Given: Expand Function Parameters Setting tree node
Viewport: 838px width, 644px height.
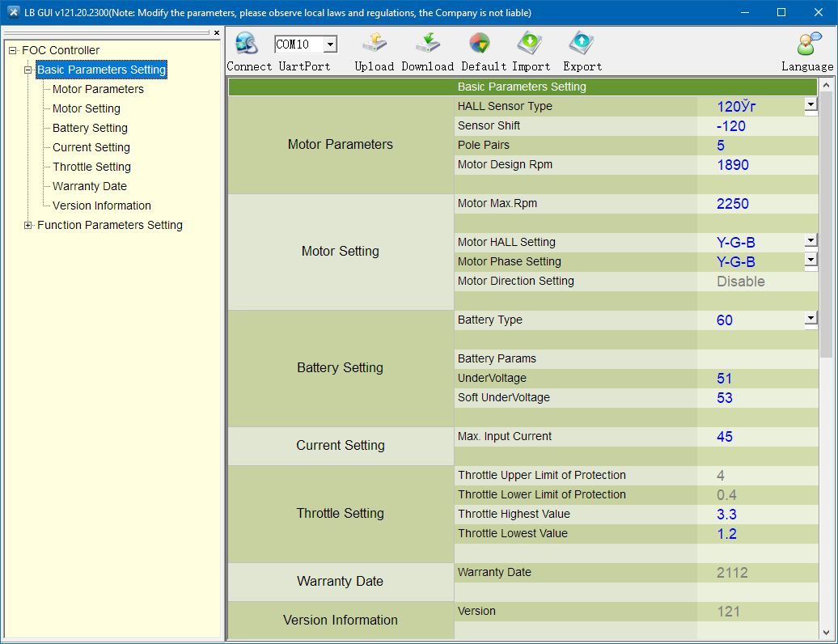Looking at the screenshot, I should pos(28,225).
